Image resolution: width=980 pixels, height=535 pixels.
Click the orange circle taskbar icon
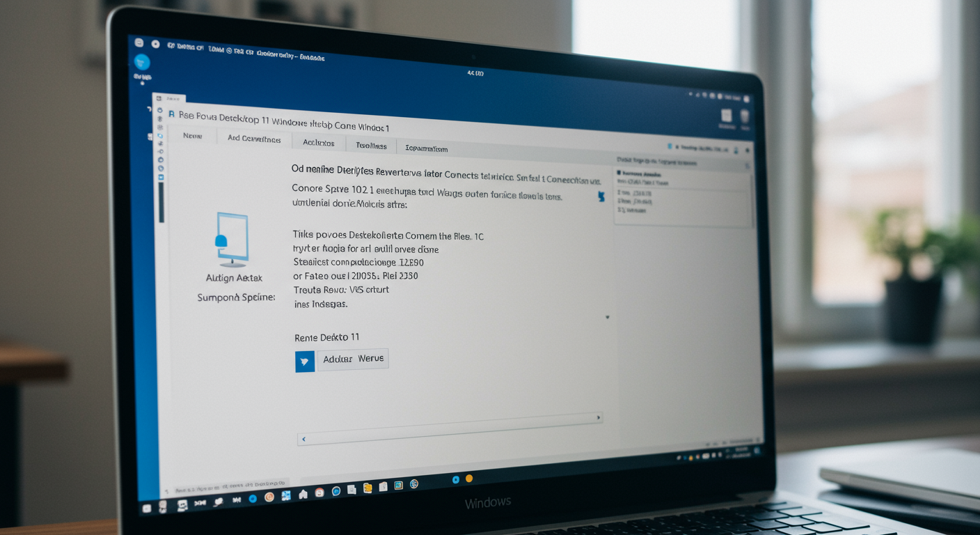pyautogui.click(x=269, y=497)
